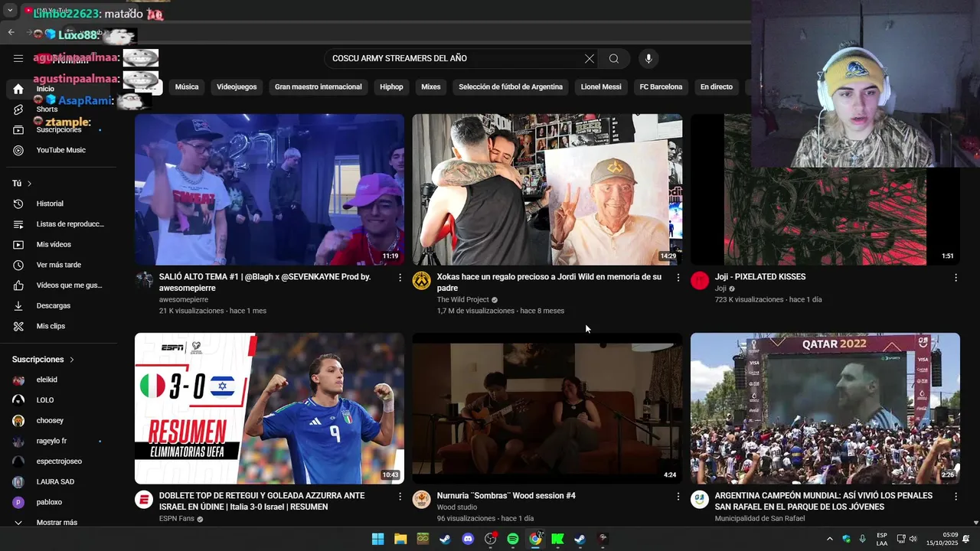Open options menu for Nurnuria Sombras video
The width and height of the screenshot is (980, 551).
coord(678,497)
